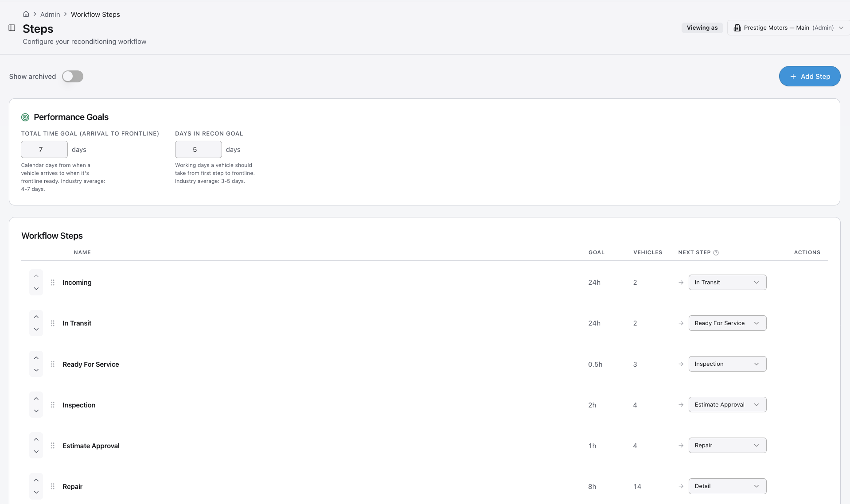Grab the Incoming row drag handle
The width and height of the screenshot is (850, 504).
point(53,283)
